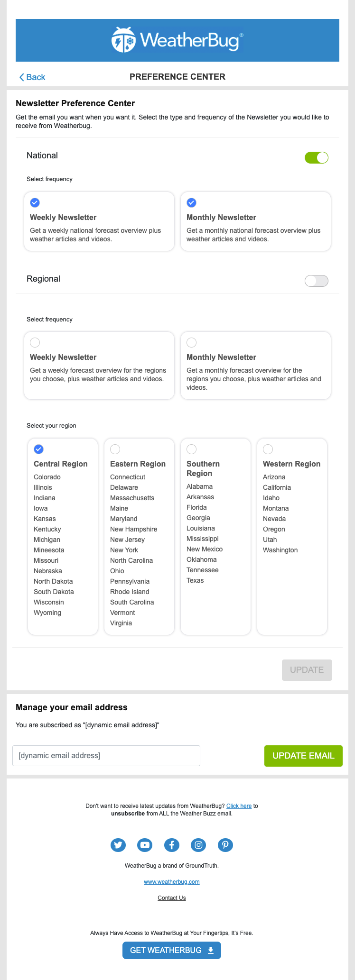Viewport: 355px width, 980px height.
Task: Select the Regional Weekly Newsletter option
Action: click(35, 342)
